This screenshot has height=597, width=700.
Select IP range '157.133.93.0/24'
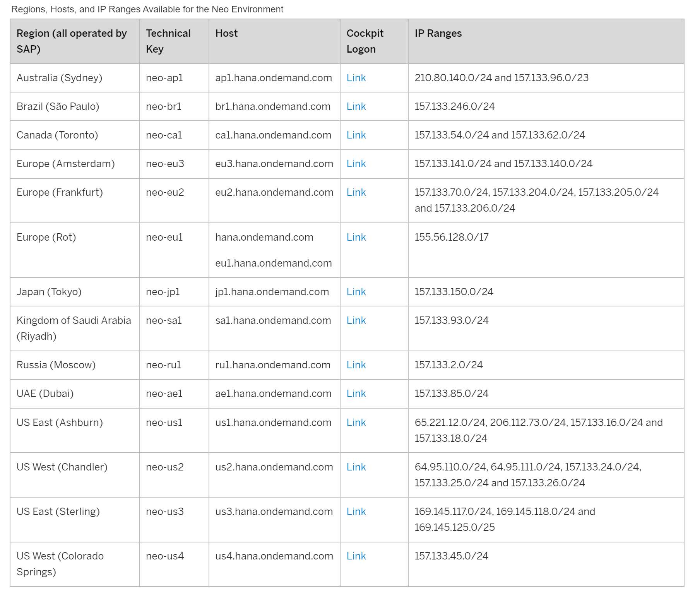452,320
